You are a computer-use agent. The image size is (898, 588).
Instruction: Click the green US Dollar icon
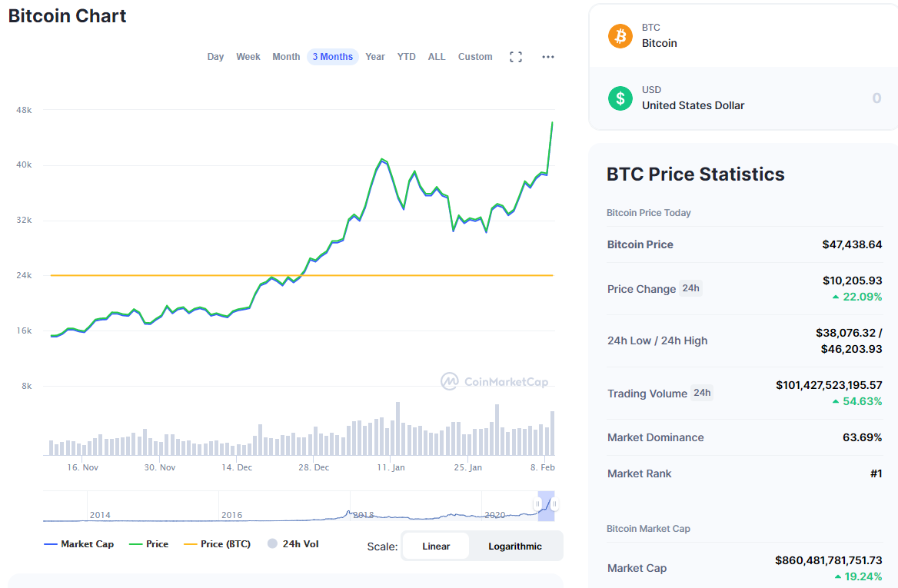click(620, 98)
